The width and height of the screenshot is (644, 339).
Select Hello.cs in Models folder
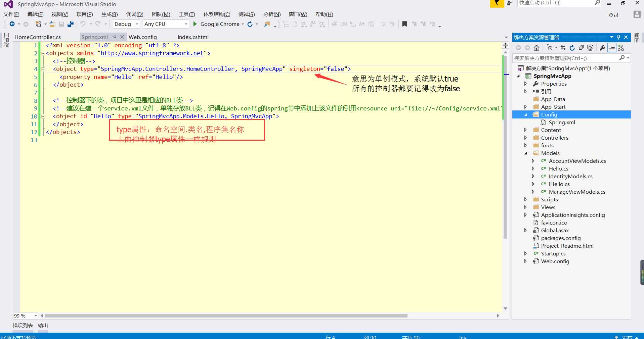pyautogui.click(x=558, y=168)
